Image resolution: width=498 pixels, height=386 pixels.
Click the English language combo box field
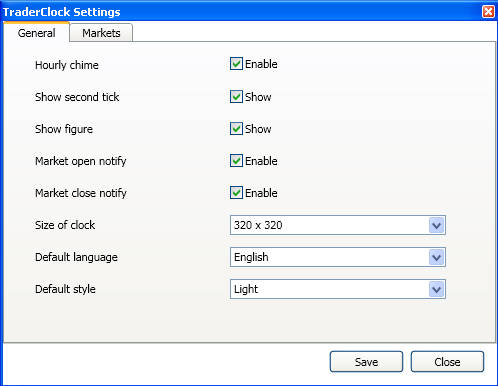[x=338, y=257]
